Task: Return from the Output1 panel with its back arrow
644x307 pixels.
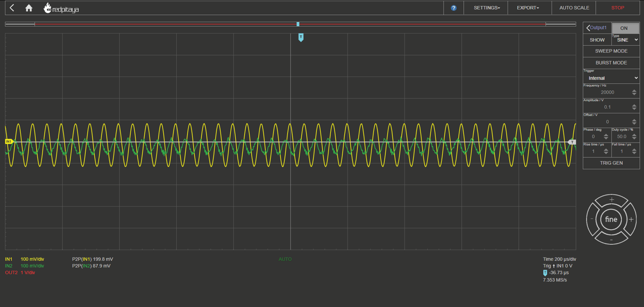Action: pos(588,28)
